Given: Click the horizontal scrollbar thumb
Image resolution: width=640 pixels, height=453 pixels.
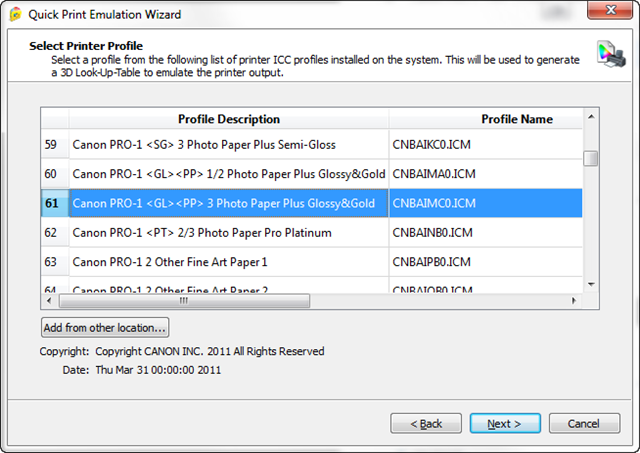Looking at the screenshot, I should pos(184,301).
